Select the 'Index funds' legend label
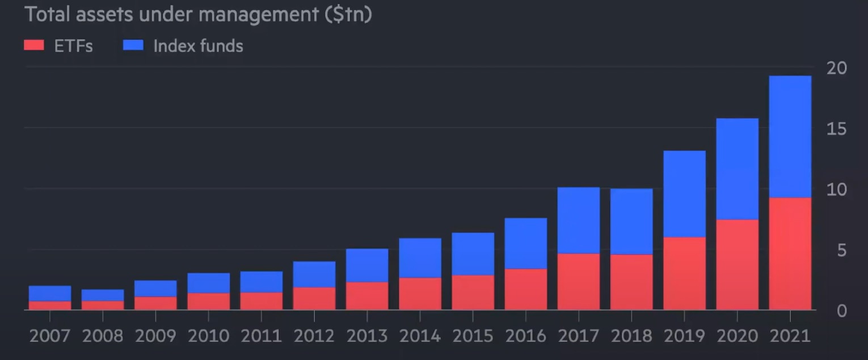Image resolution: width=868 pixels, height=360 pixels. click(x=198, y=46)
